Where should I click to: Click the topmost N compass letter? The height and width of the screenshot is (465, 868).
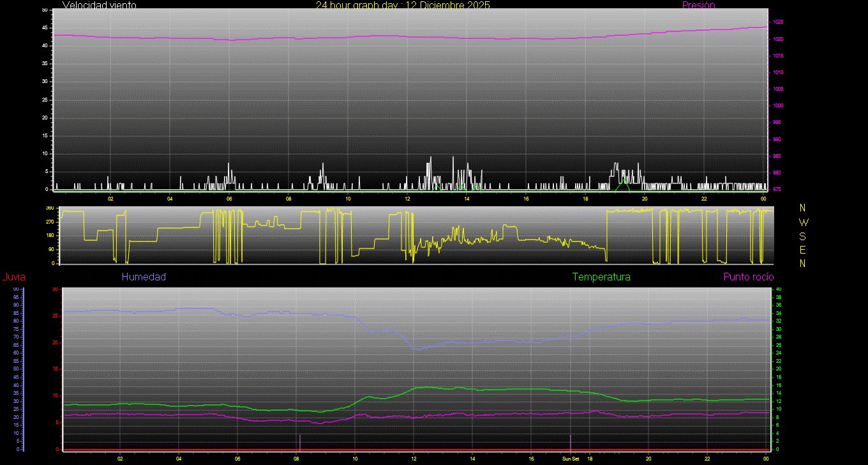point(803,208)
